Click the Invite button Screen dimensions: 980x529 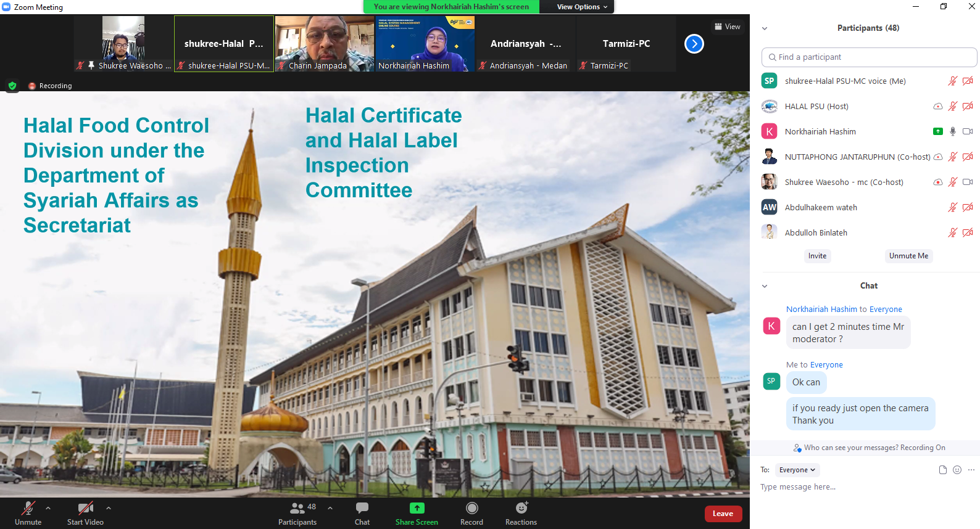(x=817, y=256)
